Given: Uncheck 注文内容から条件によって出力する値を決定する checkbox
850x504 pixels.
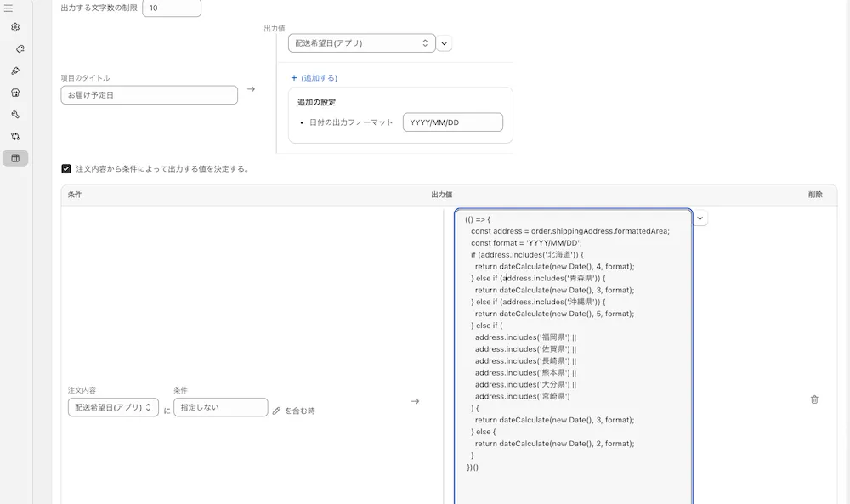Looking at the screenshot, I should 66,168.
